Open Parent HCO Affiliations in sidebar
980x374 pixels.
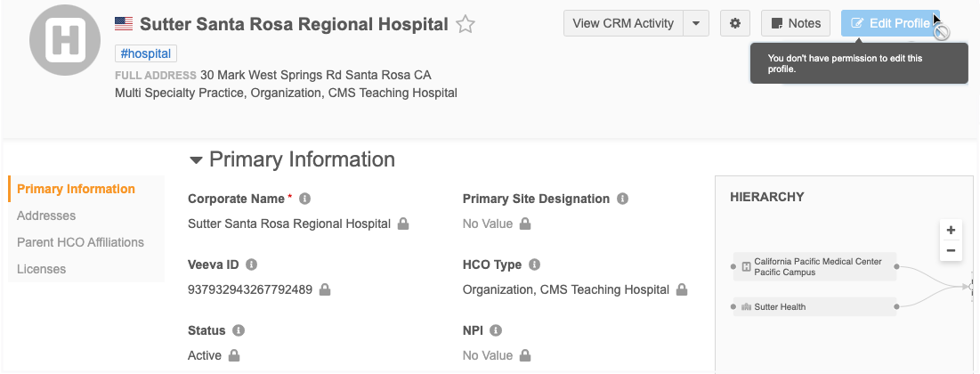(80, 242)
